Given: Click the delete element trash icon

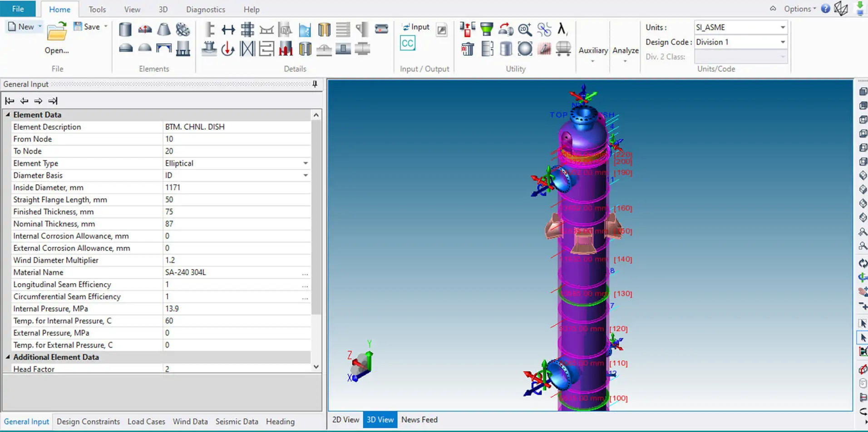Looking at the screenshot, I should pos(468,49).
